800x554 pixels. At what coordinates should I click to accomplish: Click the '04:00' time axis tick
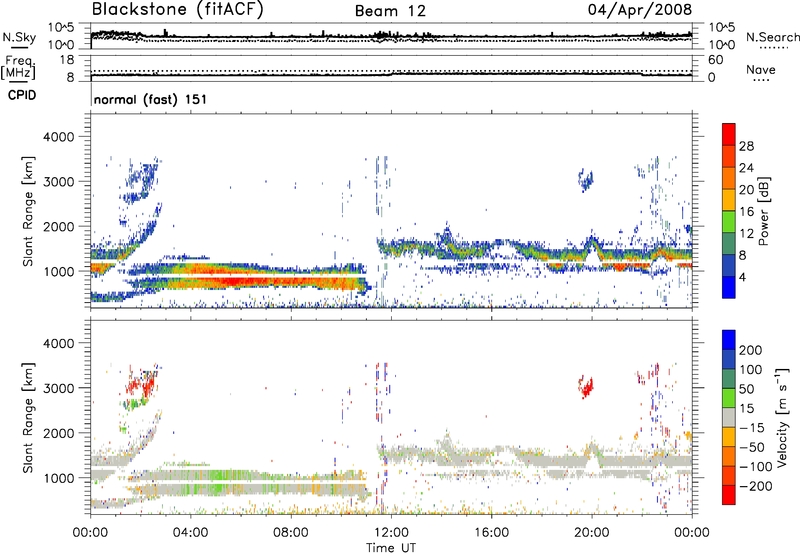191,533
